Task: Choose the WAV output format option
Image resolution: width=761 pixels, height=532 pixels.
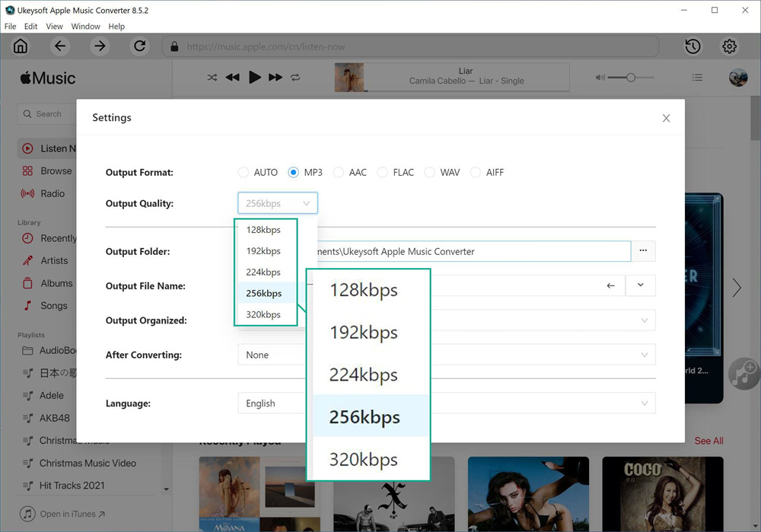Action: point(430,173)
